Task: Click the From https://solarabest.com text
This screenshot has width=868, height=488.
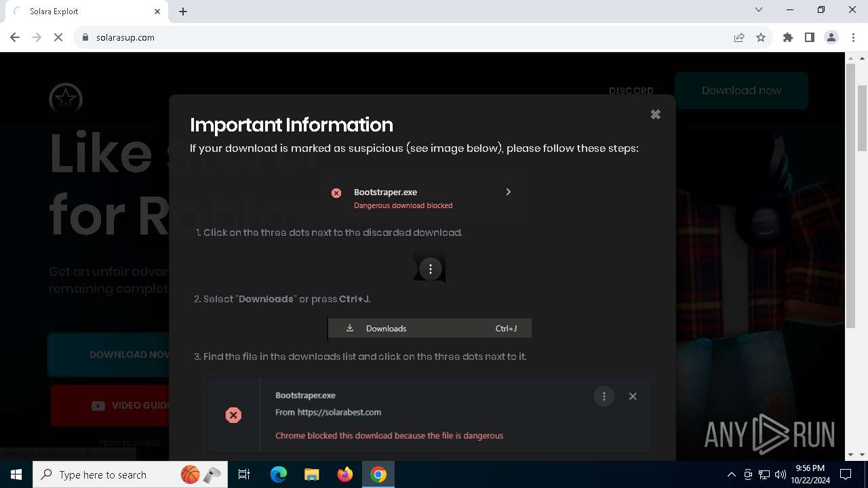Action: coord(328,412)
